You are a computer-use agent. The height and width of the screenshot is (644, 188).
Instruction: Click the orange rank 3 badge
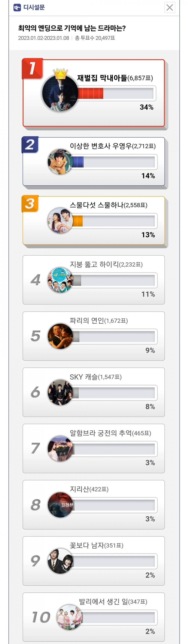(30, 203)
